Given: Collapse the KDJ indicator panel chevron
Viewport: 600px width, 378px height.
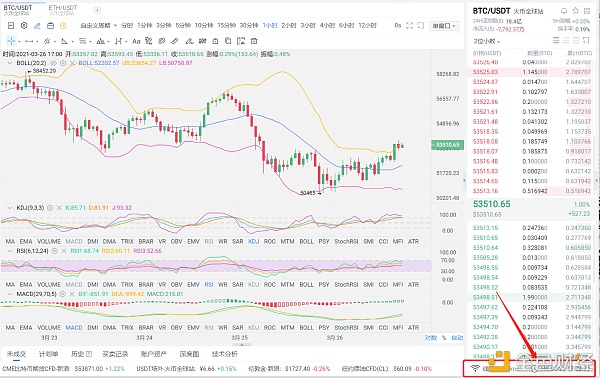Looking at the screenshot, I should pyautogui.click(x=10, y=208).
